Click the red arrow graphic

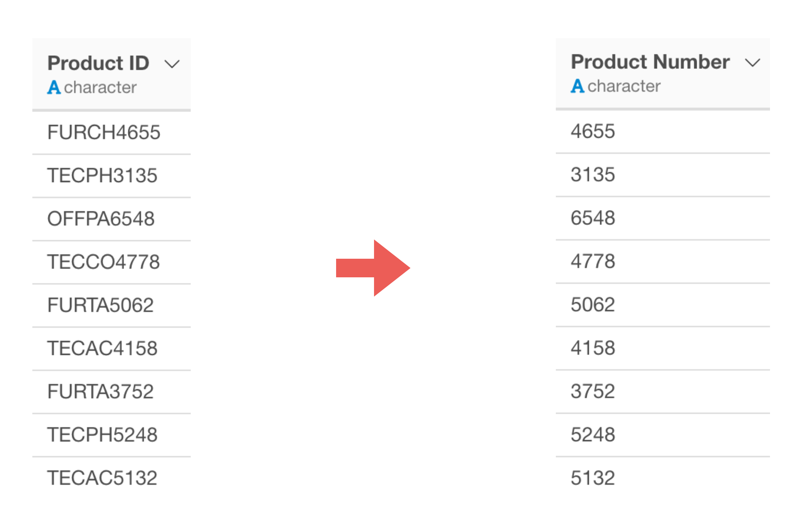click(x=373, y=268)
